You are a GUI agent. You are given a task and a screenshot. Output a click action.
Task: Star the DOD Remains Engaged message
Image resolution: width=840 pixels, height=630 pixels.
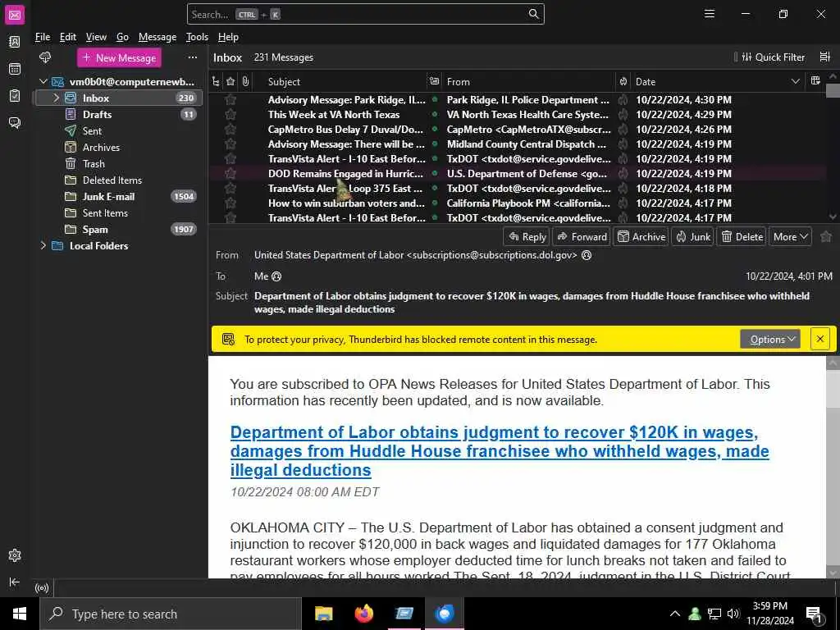231,174
